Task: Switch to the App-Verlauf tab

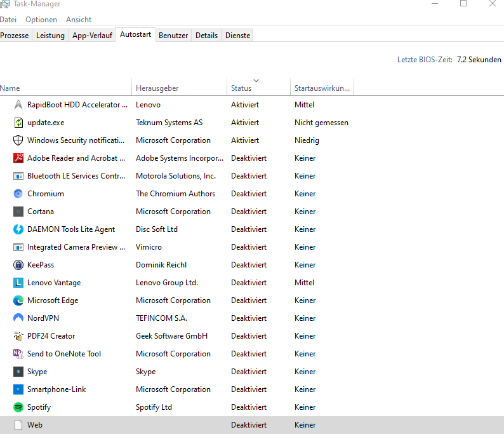Action: (92, 36)
